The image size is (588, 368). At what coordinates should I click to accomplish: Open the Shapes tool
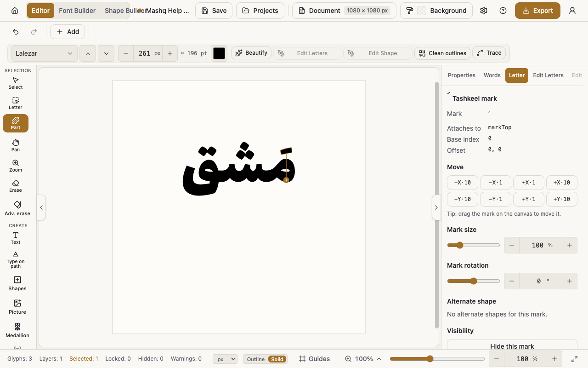point(17,283)
